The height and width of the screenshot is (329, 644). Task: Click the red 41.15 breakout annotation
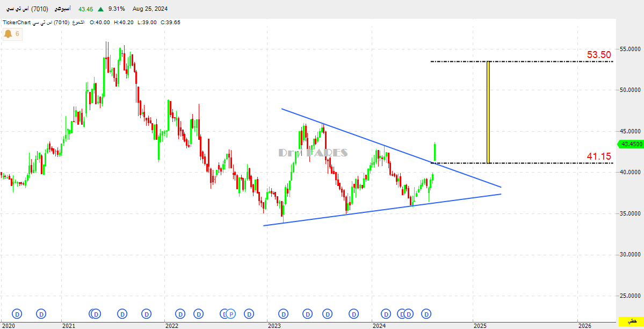coord(599,156)
